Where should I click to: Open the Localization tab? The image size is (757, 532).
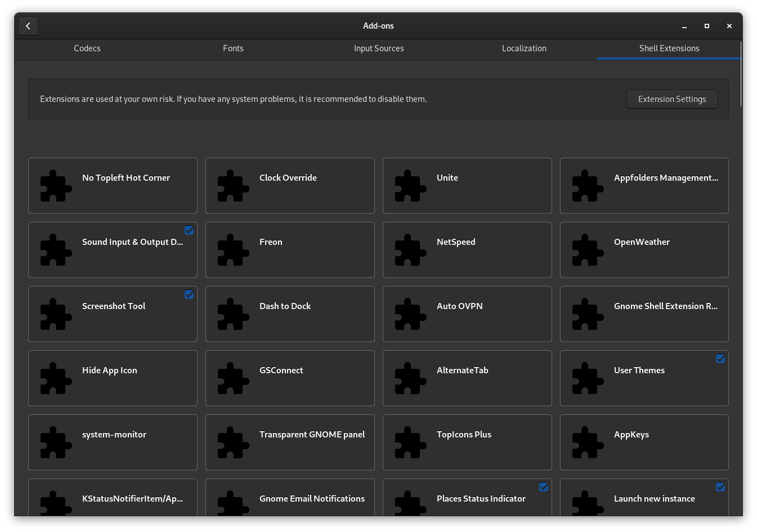525,48
